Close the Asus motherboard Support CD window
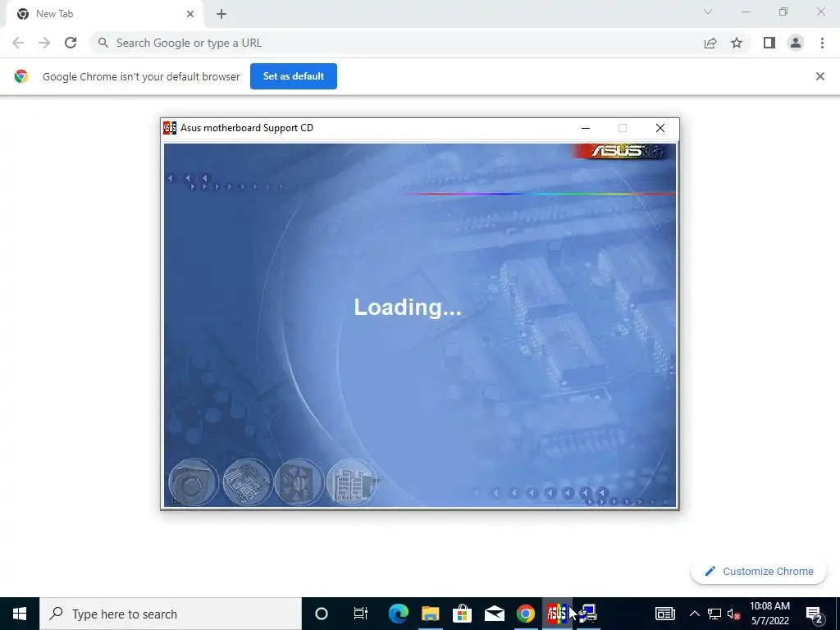 coord(660,128)
